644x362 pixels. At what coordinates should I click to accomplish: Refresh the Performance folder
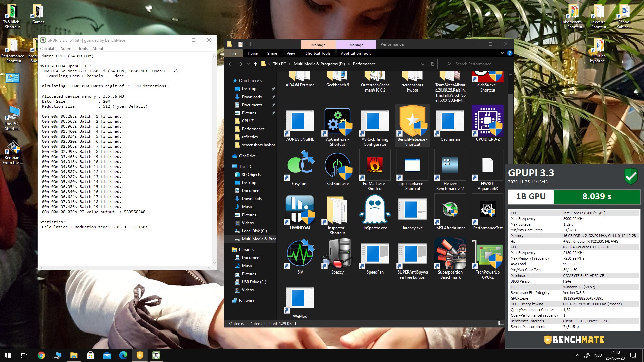pos(433,64)
